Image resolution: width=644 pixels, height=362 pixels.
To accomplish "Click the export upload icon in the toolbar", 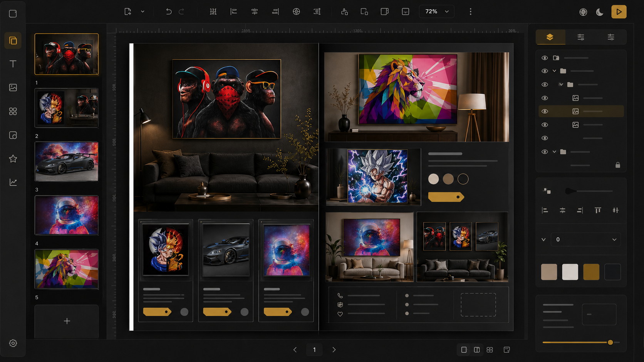I will point(344,12).
